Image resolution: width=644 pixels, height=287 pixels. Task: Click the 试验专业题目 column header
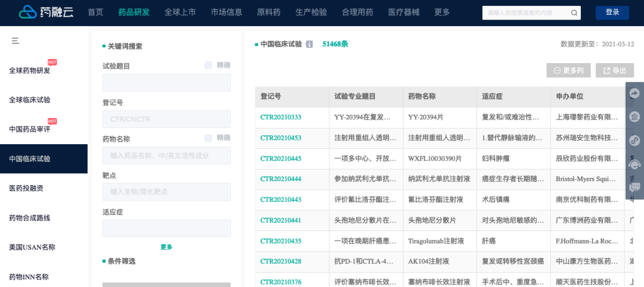coord(366,97)
